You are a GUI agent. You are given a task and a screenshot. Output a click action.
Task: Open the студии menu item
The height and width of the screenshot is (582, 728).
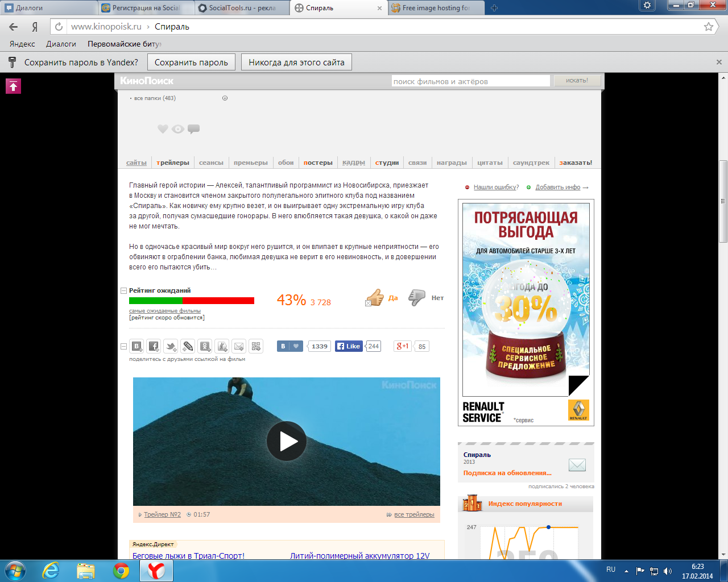click(x=387, y=163)
